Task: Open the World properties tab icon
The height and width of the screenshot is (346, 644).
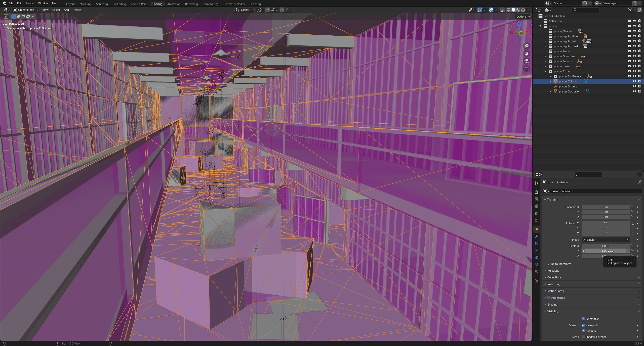Action: pos(537,220)
